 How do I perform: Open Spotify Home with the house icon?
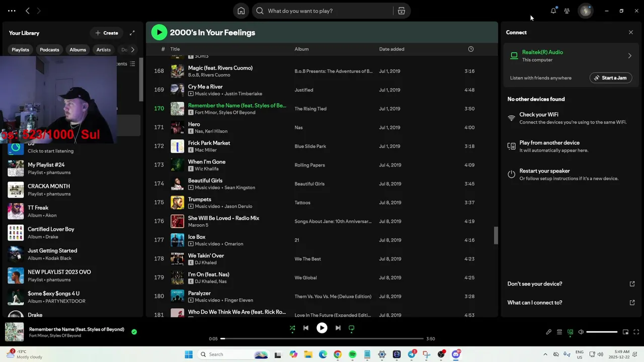(x=241, y=11)
